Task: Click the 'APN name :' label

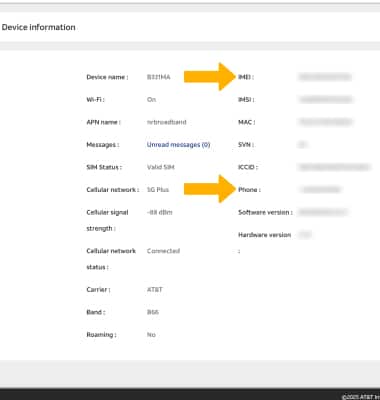Action: click(x=103, y=122)
